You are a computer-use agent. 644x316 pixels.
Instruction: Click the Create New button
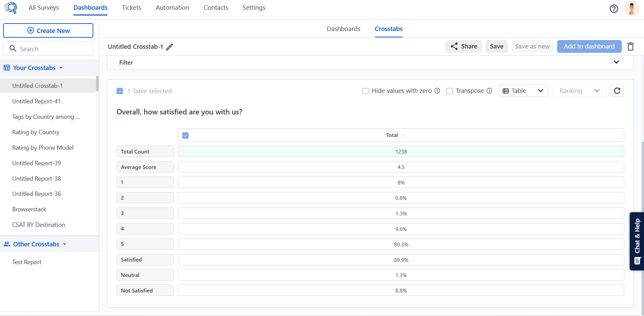click(48, 31)
